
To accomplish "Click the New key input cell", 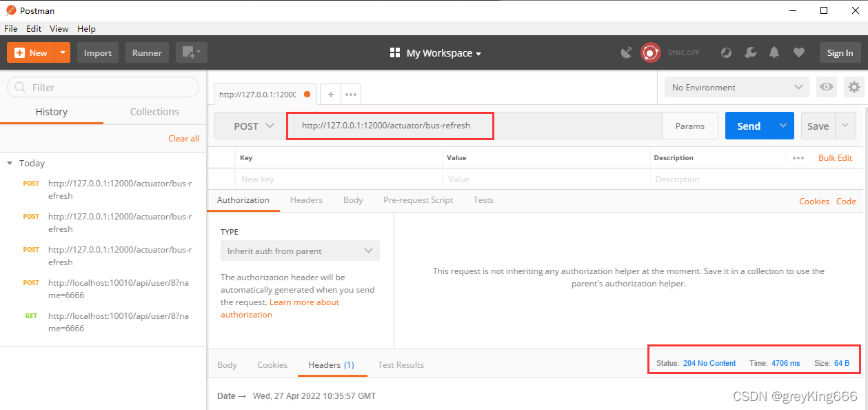I will (339, 179).
